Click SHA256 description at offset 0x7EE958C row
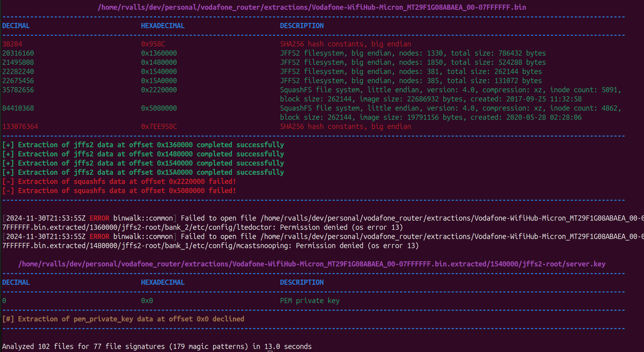 [346, 126]
